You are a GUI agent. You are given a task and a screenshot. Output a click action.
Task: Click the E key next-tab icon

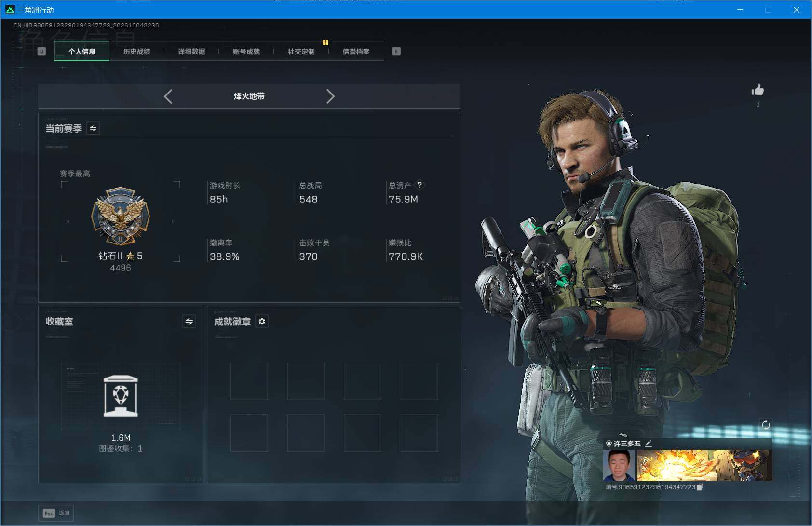396,52
